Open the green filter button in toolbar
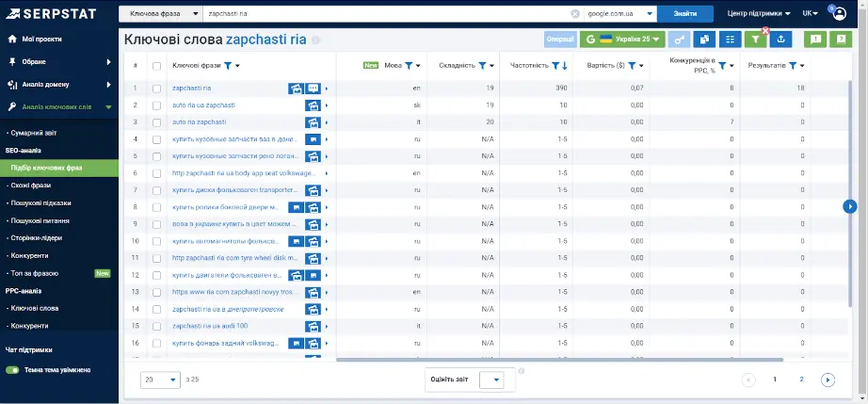868x404 pixels. 755,40
